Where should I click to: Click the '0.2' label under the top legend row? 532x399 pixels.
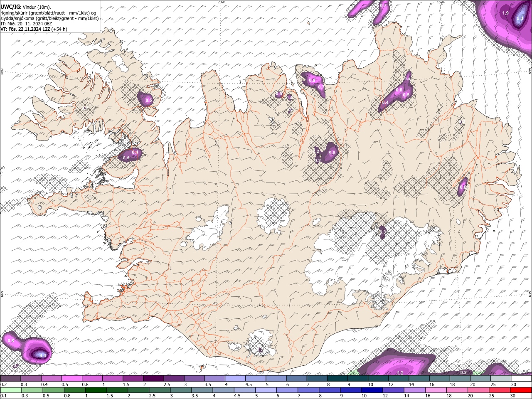[3, 384]
